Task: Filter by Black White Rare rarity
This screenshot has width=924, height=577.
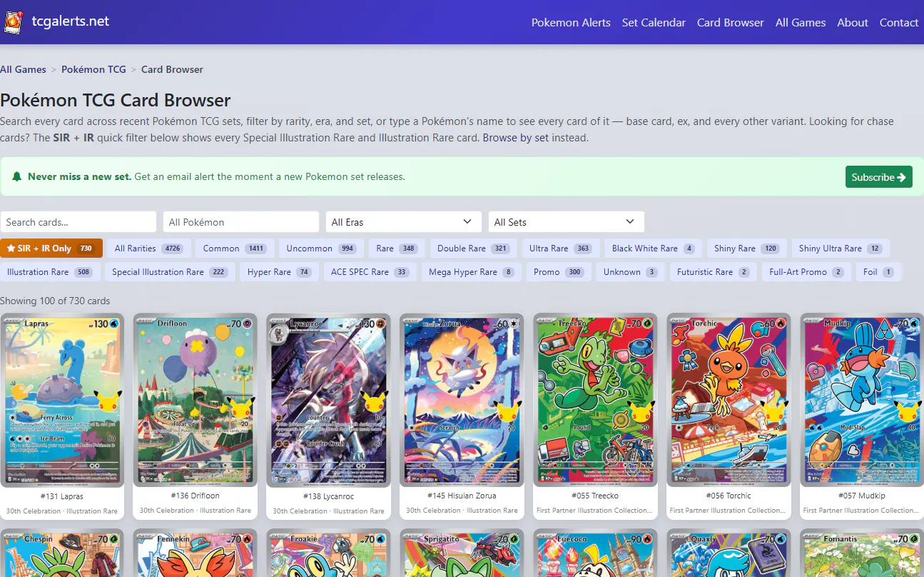Action: click(x=654, y=249)
